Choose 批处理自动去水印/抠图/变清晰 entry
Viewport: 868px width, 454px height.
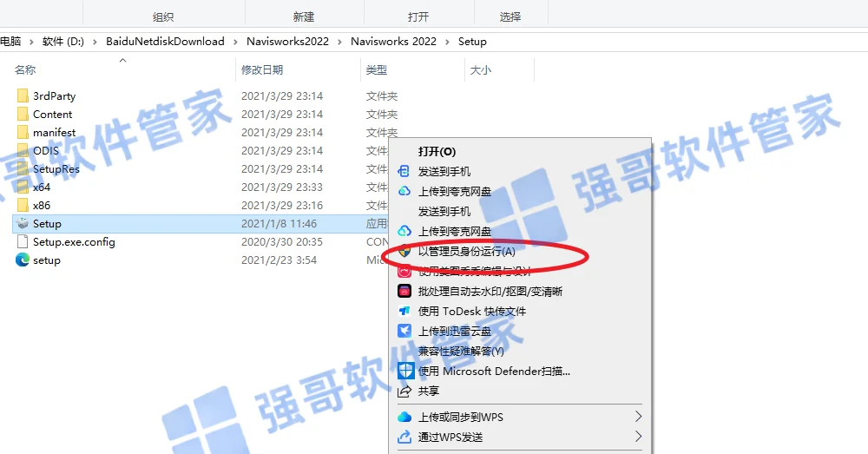(x=490, y=291)
